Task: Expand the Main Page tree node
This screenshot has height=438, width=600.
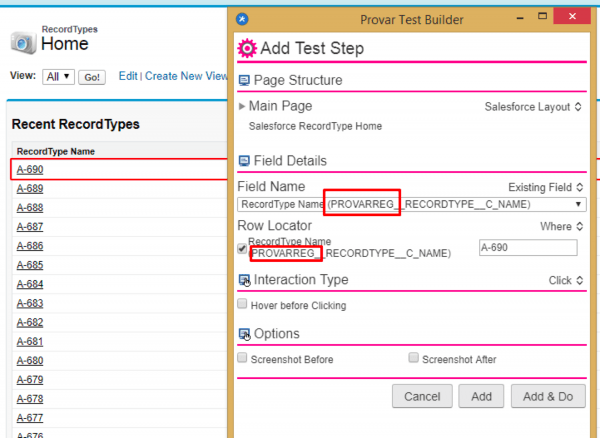Action: tap(241, 106)
